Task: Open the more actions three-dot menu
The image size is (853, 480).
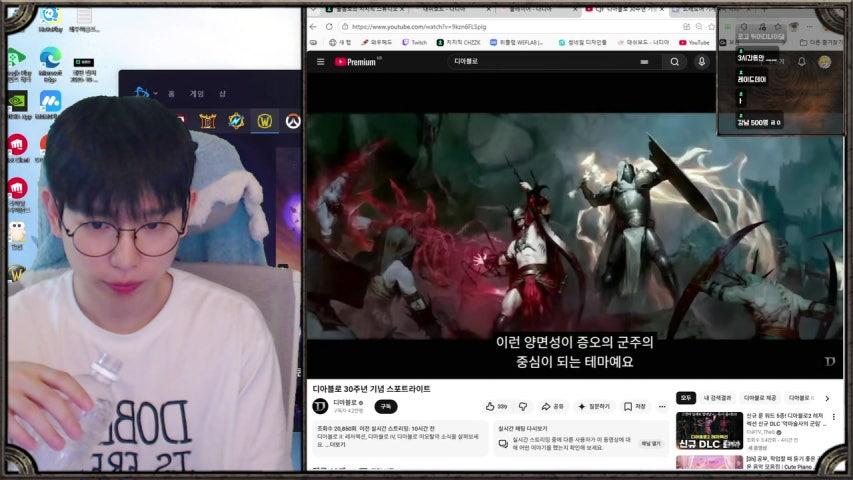Action: point(662,407)
